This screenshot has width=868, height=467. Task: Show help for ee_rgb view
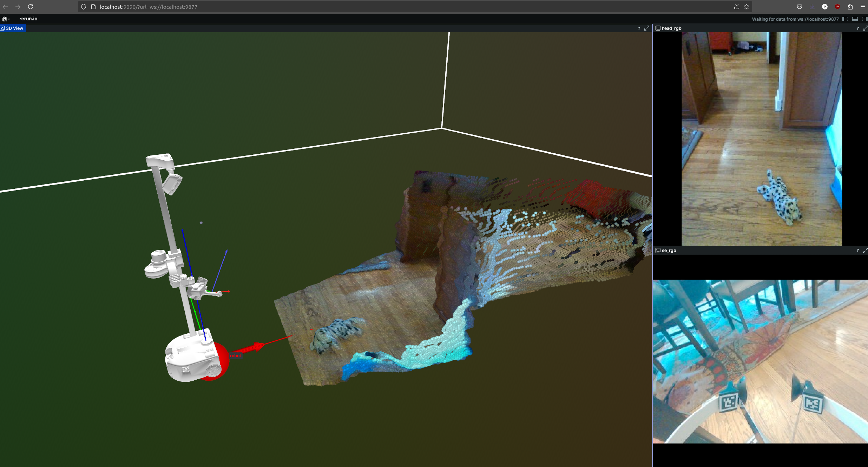tap(857, 251)
